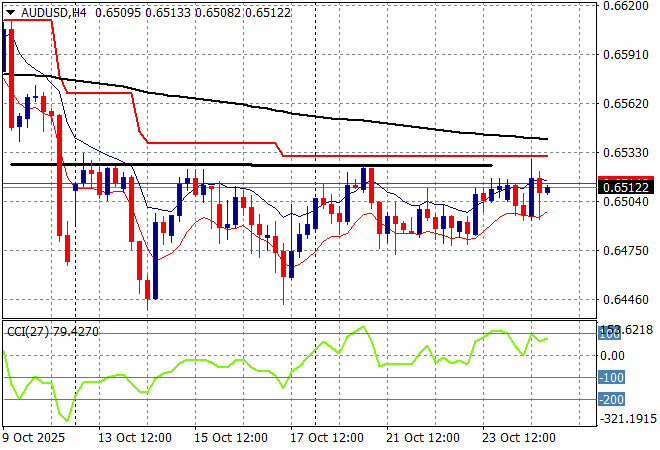Click the CCI 0.00 level label

pos(612,356)
